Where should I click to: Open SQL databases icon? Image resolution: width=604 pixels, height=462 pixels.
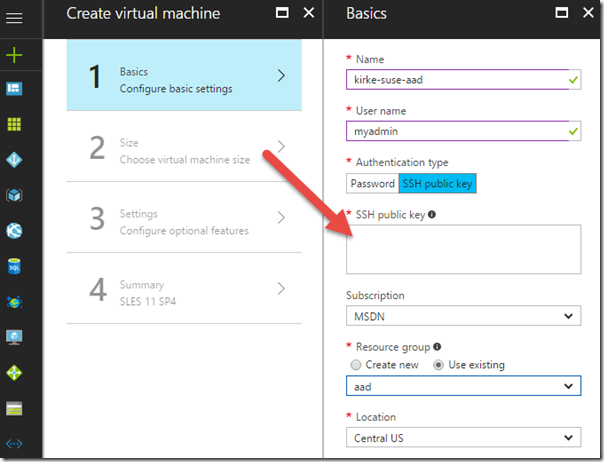[14, 266]
